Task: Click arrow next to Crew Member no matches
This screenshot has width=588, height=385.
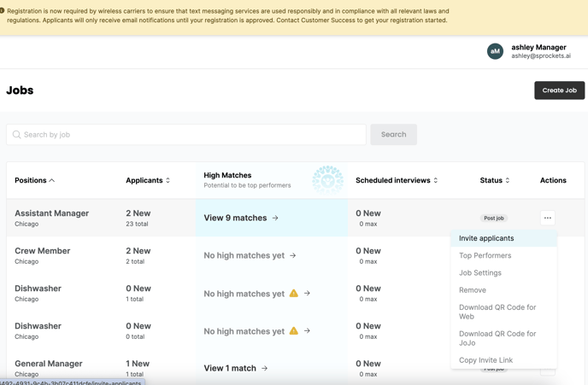Action: point(293,255)
